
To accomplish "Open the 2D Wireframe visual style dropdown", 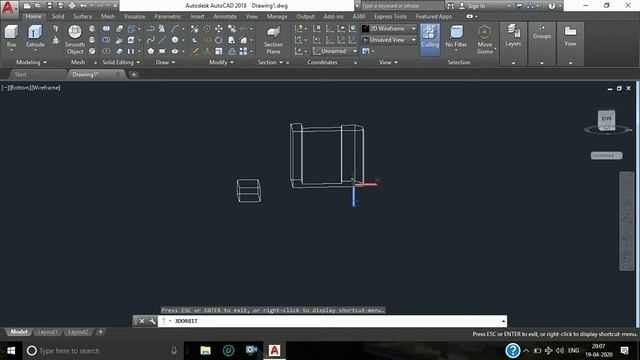I will coord(389,29).
